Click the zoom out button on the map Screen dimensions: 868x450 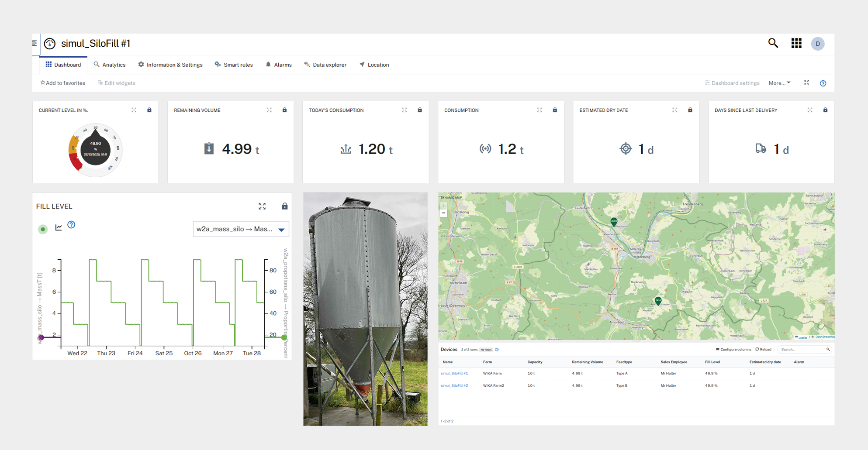tap(443, 213)
